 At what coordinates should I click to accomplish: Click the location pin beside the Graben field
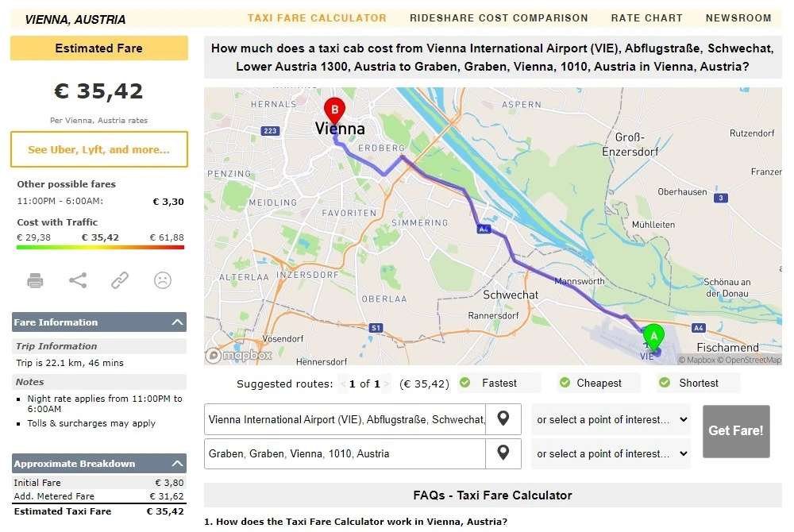[503, 453]
